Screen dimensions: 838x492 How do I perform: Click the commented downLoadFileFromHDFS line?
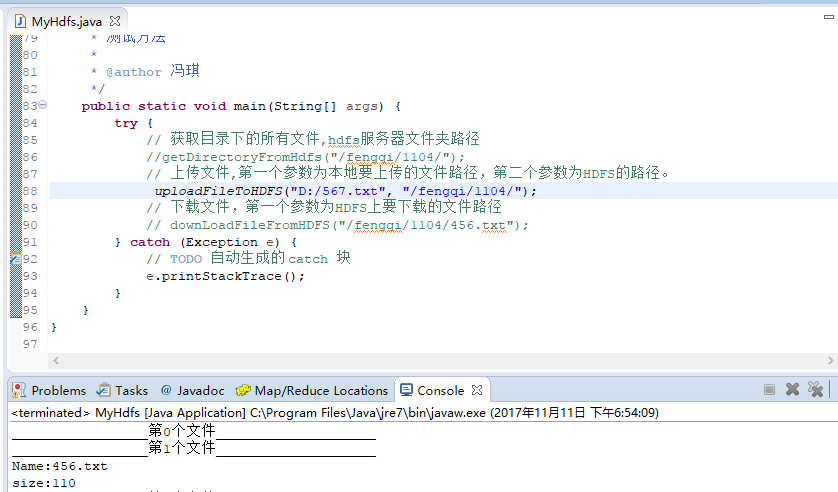tap(338, 225)
